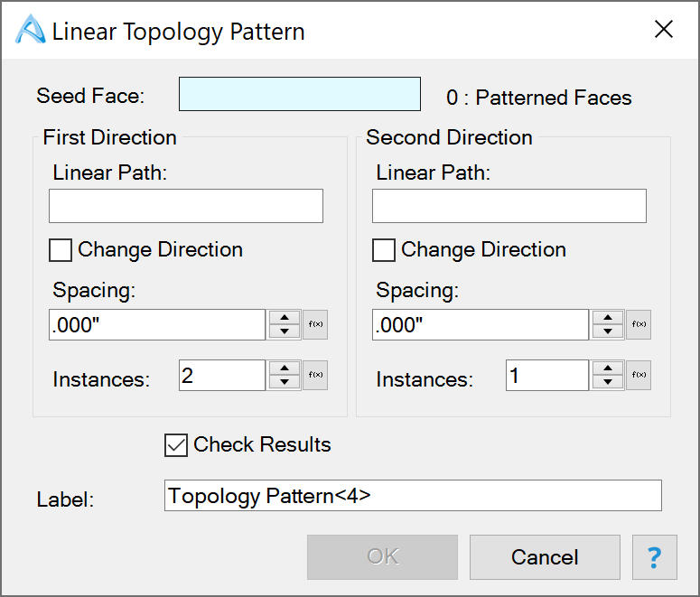
Task: Click the First Direction Linear Path field
Action: pos(186,206)
